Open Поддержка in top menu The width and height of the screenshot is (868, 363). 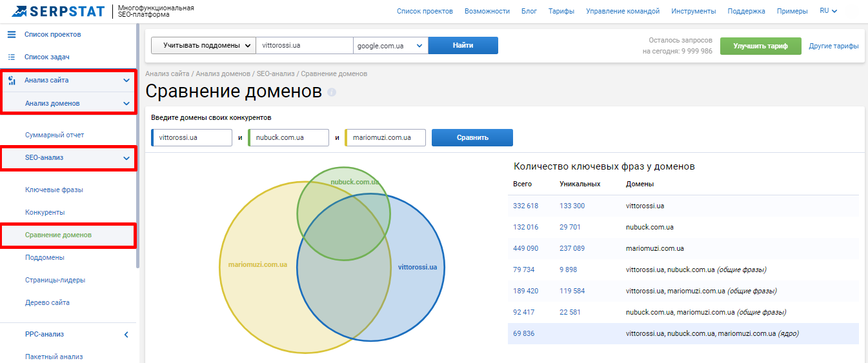tap(746, 11)
